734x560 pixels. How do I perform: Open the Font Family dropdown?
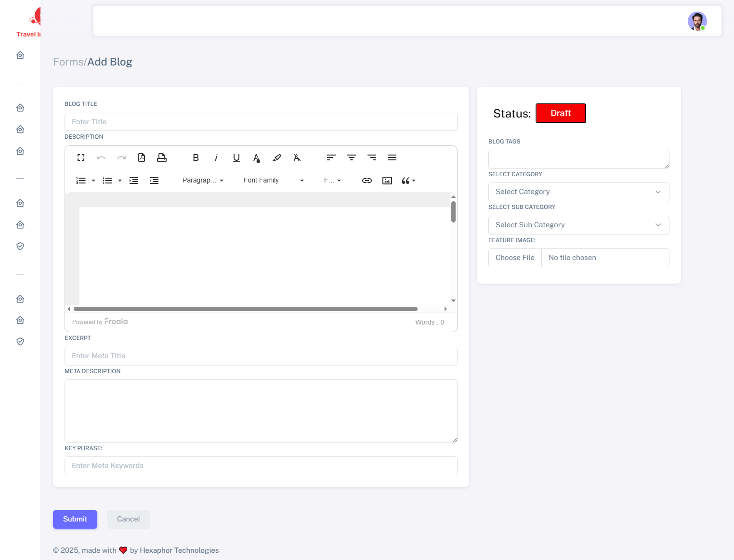(273, 181)
